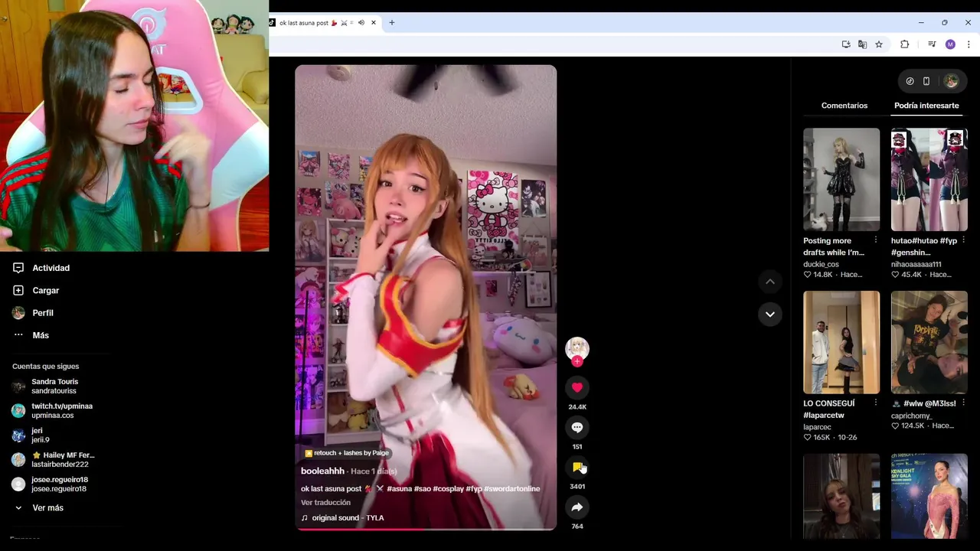The image size is (980, 551).
Task: Open Hailey MF Fer... followed account
Action: tap(54, 459)
